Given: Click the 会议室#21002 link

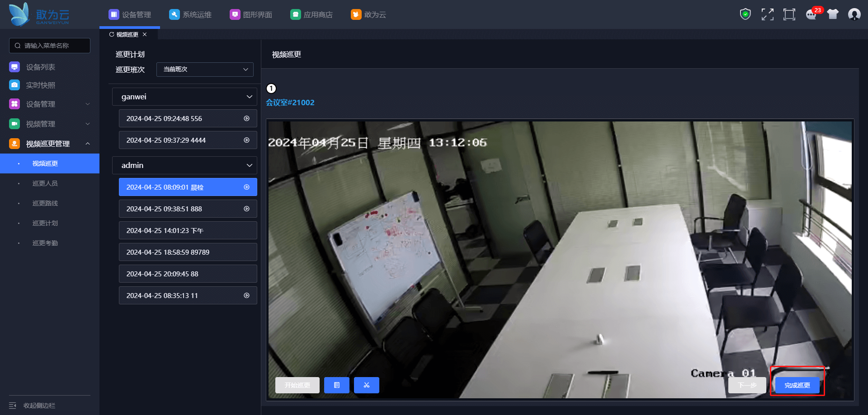Looking at the screenshot, I should (x=290, y=103).
